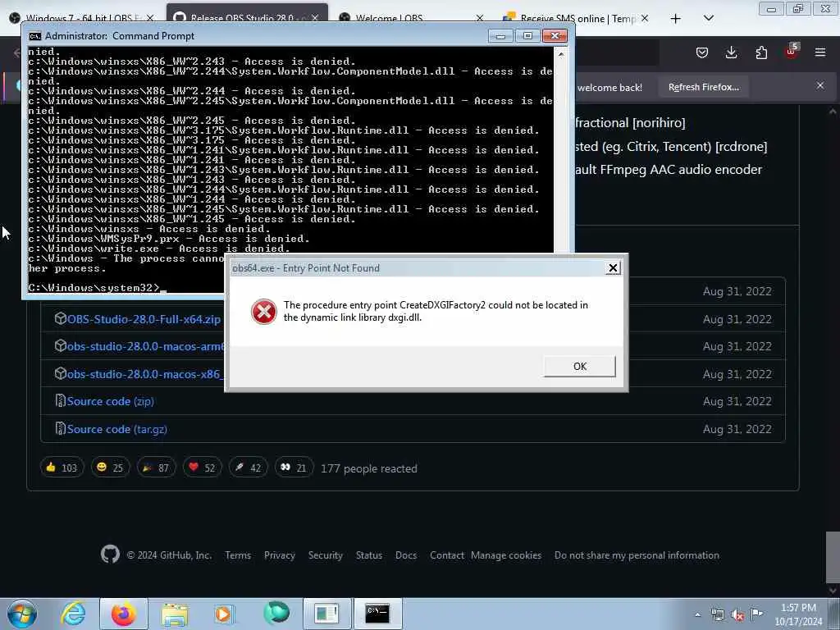Open the Firefox Pocket shield icon
Viewport: 840px width, 630px height.
tap(702, 52)
